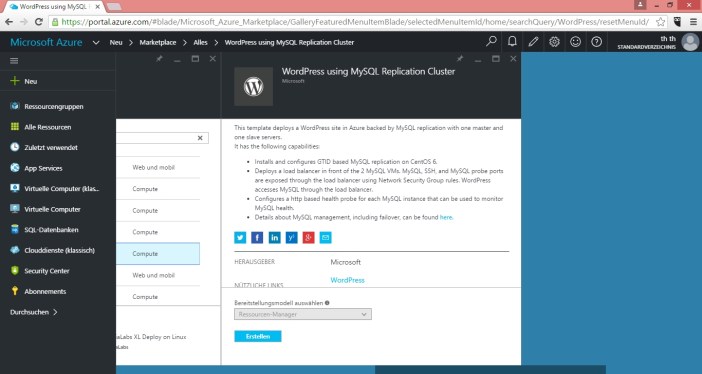Open portal settings gear icon
The width and height of the screenshot is (702, 374).
[x=554, y=42]
